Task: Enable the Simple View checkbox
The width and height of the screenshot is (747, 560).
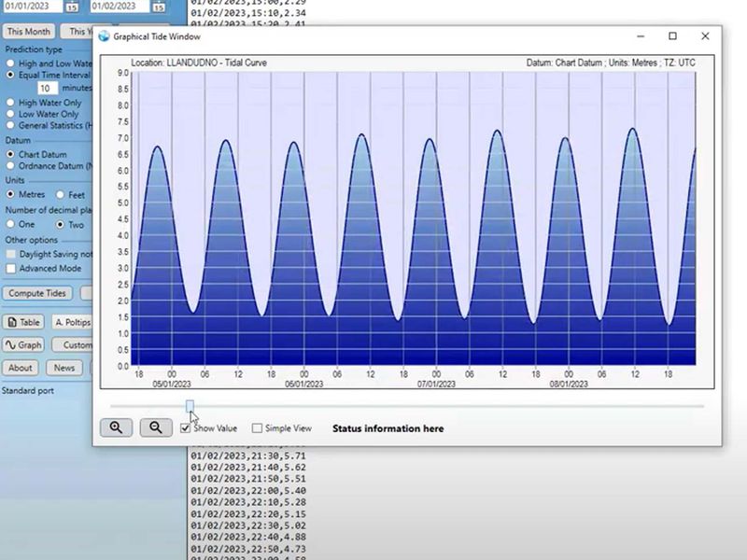Action: tap(257, 428)
